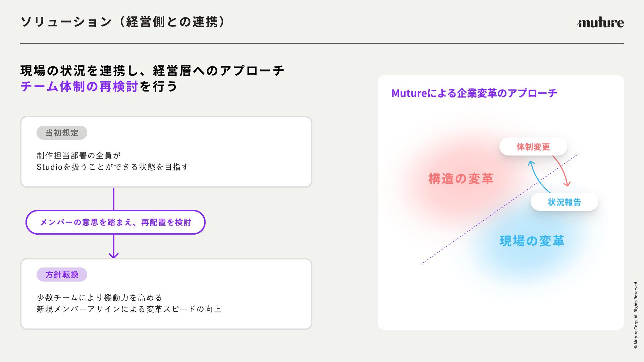Select the 方針転換 purple tag
This screenshot has height=362, width=644.
[62, 275]
